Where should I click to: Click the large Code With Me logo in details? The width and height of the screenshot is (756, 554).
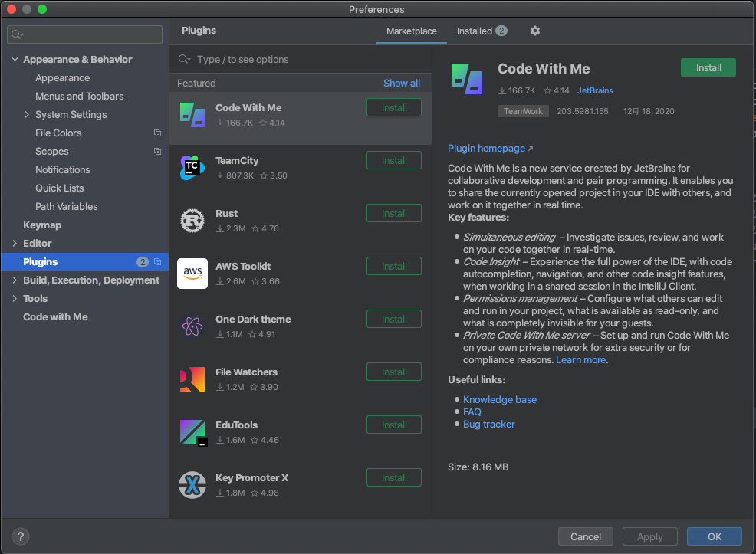pos(467,78)
